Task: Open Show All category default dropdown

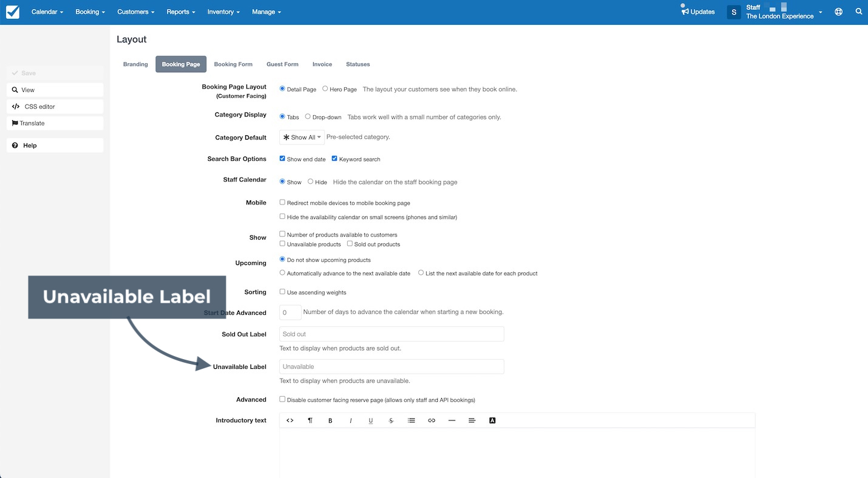Action: coord(302,138)
